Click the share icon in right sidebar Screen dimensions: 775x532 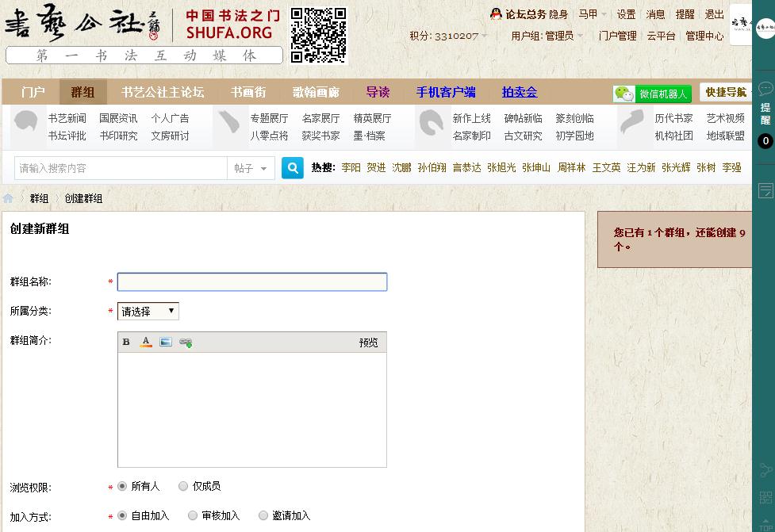tap(765, 470)
